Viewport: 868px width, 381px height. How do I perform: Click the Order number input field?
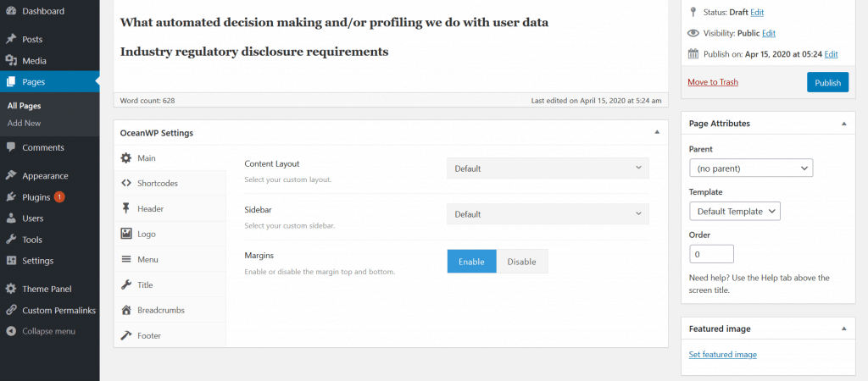pos(711,254)
